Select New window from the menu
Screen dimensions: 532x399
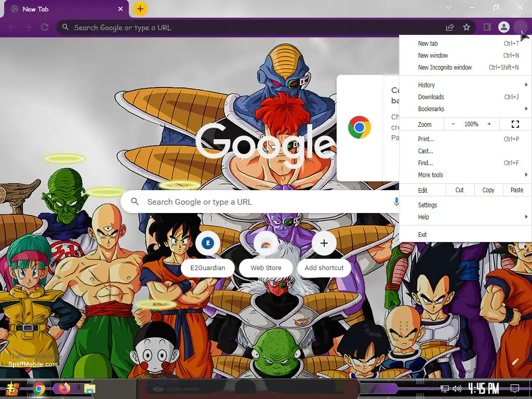tap(465, 55)
